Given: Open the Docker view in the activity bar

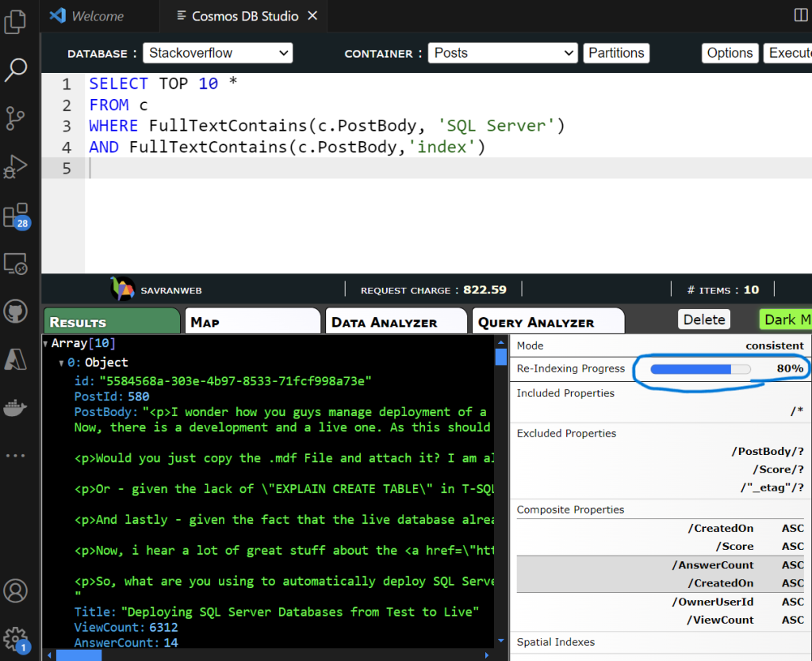Looking at the screenshot, I should (x=15, y=408).
